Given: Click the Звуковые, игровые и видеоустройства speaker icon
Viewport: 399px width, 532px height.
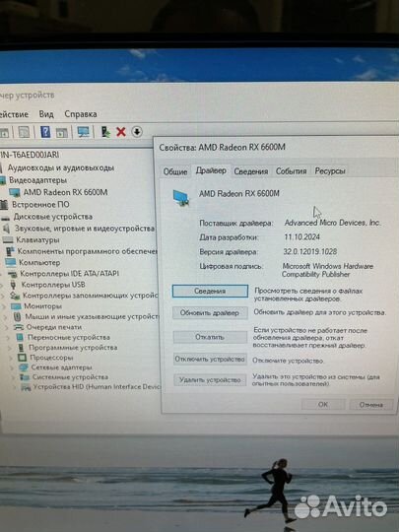Looking at the screenshot, I should (7, 229).
